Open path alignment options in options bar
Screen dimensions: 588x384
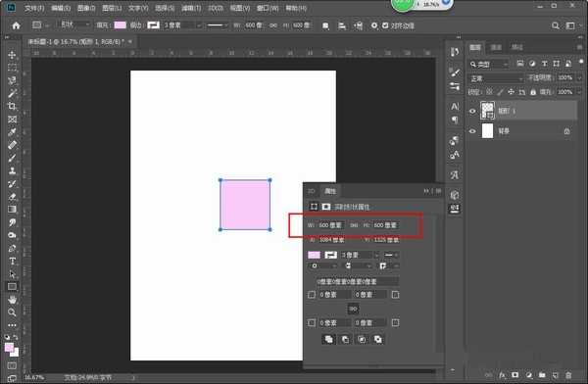[x=342, y=25]
